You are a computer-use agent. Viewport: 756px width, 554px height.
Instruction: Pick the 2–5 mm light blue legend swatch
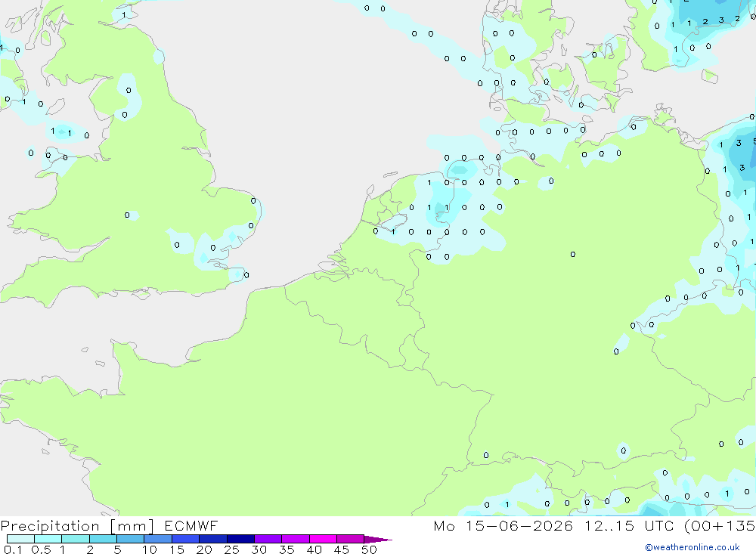pyautogui.click(x=103, y=539)
